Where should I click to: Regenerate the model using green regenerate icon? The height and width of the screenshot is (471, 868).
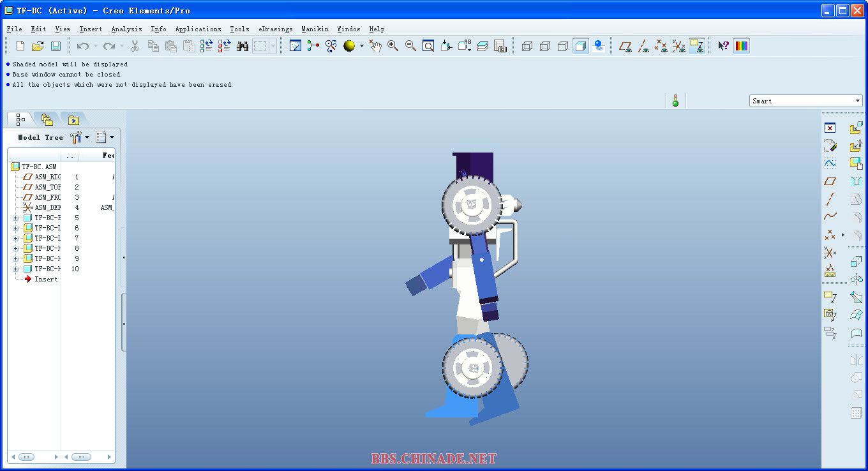point(206,46)
